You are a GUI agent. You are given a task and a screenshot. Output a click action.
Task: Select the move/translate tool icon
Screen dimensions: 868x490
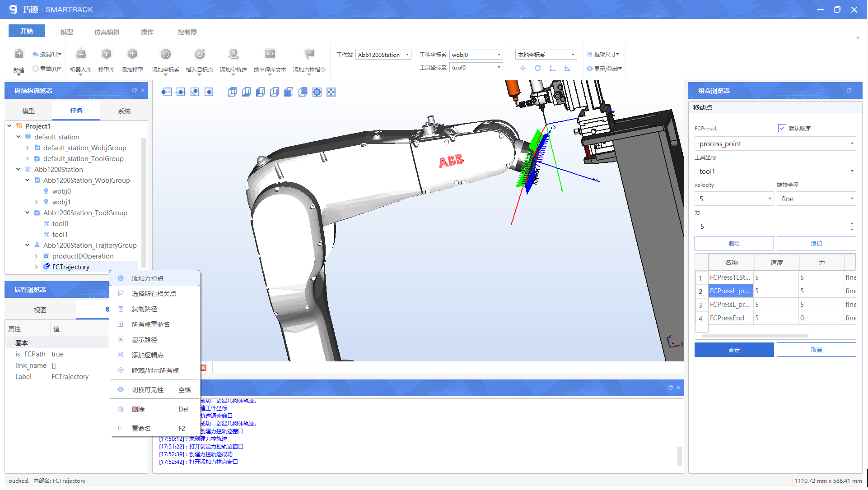click(523, 68)
